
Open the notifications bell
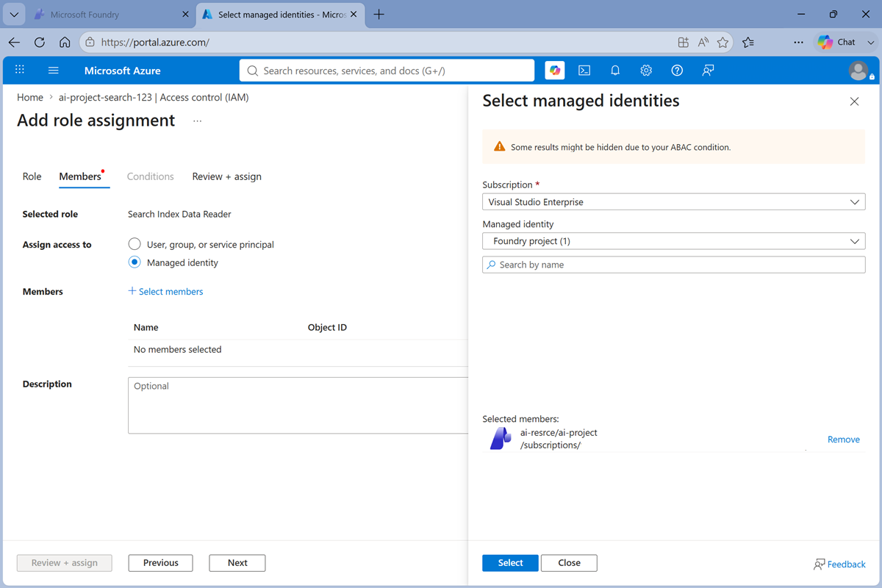[x=615, y=71]
